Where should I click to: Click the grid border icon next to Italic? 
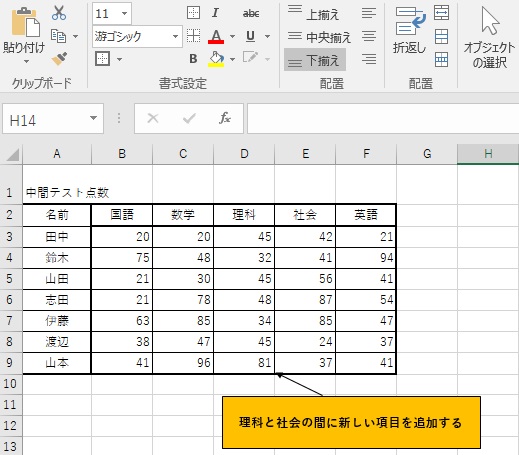[193, 13]
